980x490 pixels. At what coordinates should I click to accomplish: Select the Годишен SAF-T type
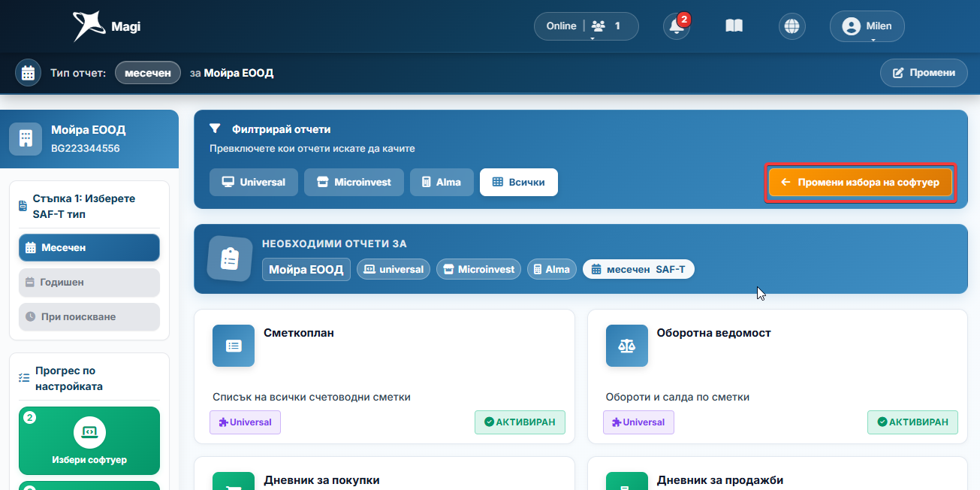89,282
